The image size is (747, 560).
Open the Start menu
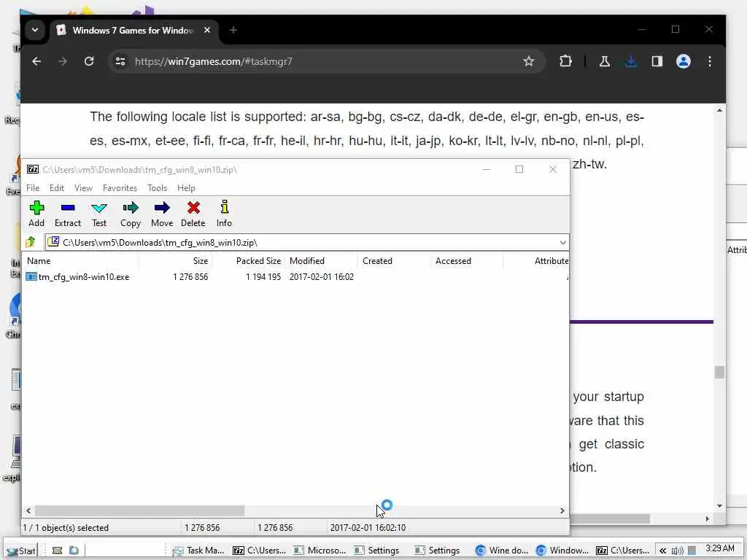point(21,551)
